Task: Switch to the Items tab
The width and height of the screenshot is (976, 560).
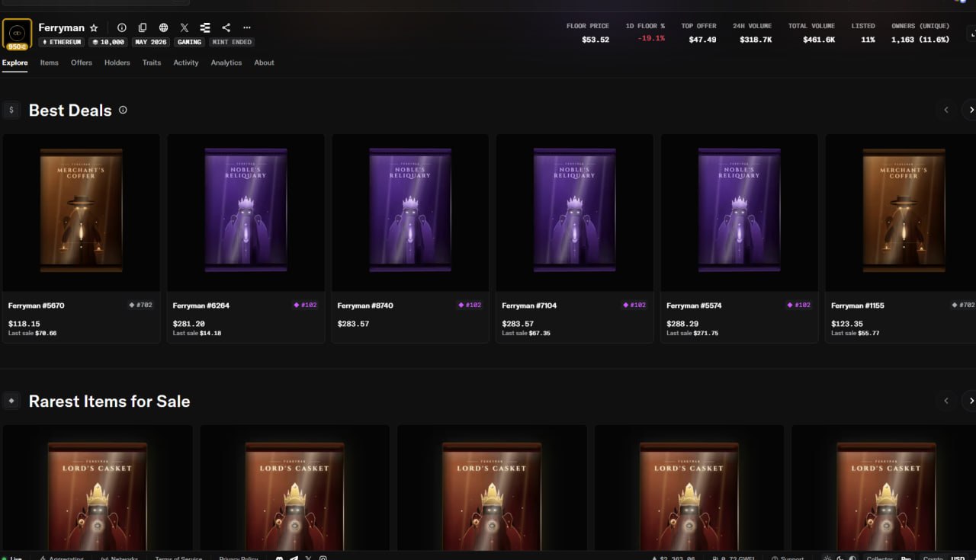Action: point(50,62)
